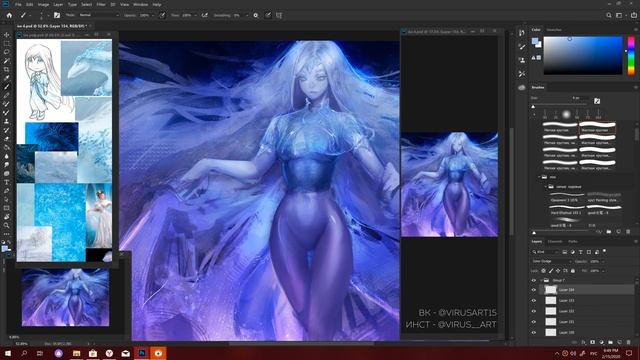Viewport: 640px width, 360px height.
Task: Click the hue spectrum slider
Action: [631, 56]
